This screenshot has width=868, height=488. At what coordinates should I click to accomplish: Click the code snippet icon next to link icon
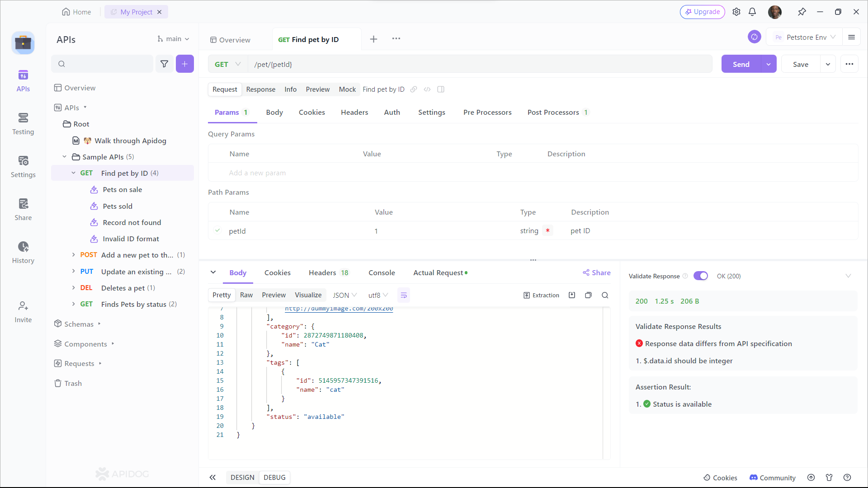(x=427, y=89)
